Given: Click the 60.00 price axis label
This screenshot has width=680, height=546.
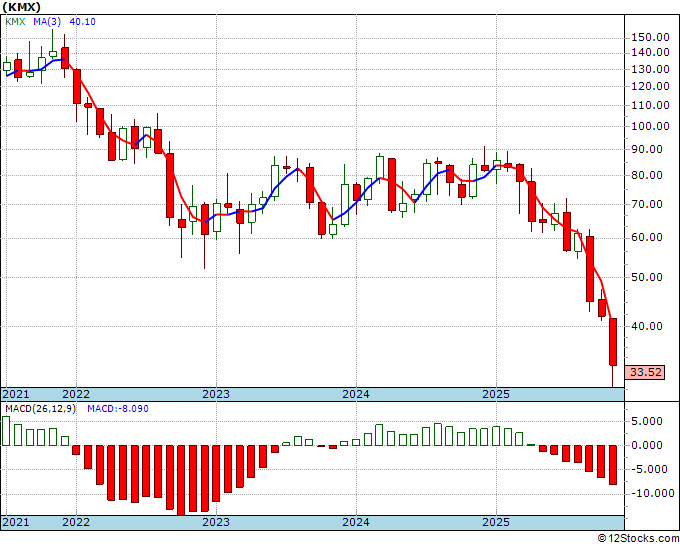Looking at the screenshot, I should [647, 237].
